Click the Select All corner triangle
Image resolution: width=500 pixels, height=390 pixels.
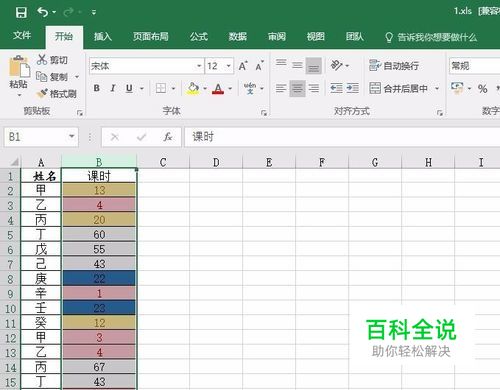tap(14, 162)
